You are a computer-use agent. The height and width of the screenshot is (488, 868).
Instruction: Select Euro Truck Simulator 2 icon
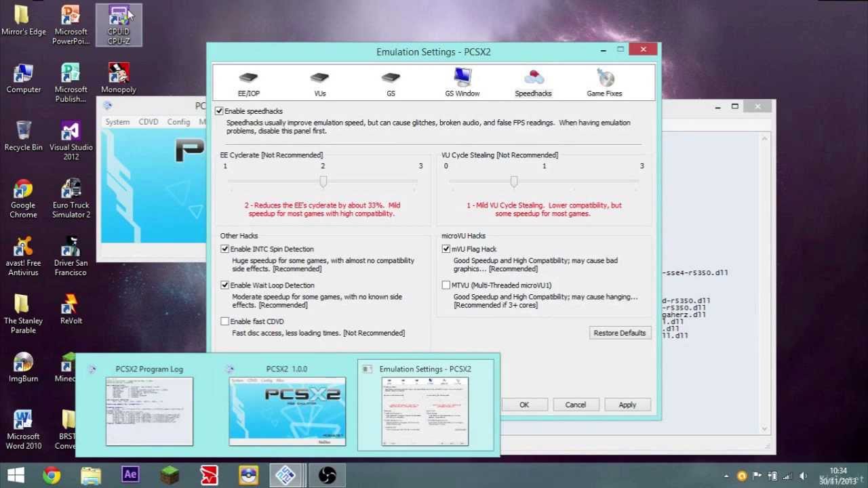point(71,199)
